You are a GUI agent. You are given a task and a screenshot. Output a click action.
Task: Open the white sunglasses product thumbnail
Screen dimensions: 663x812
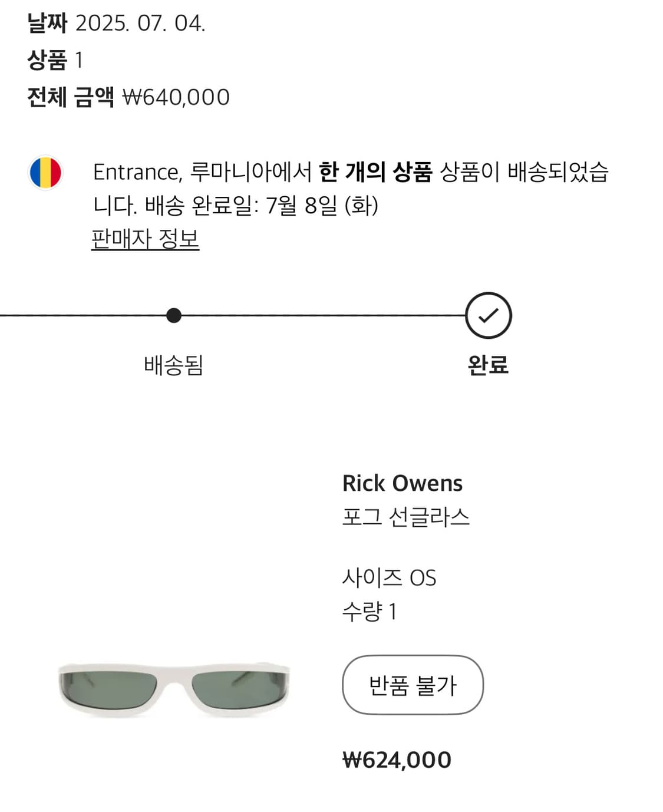174,688
